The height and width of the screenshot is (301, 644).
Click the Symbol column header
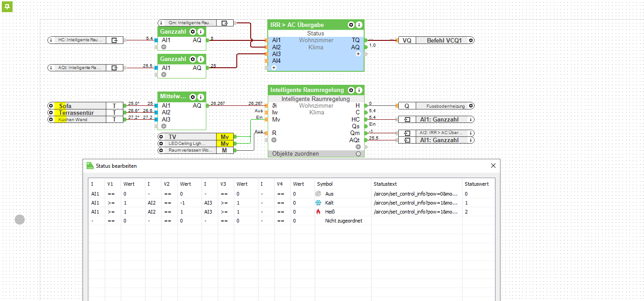tap(325, 184)
